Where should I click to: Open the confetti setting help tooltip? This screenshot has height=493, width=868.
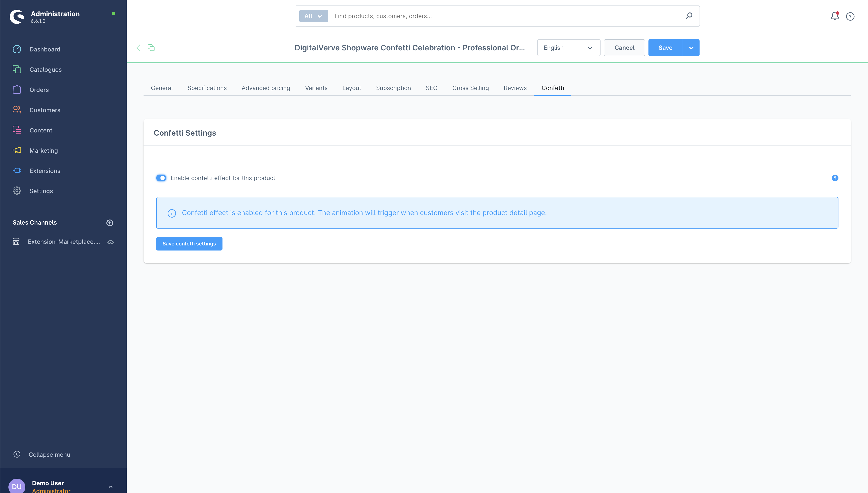[835, 178]
